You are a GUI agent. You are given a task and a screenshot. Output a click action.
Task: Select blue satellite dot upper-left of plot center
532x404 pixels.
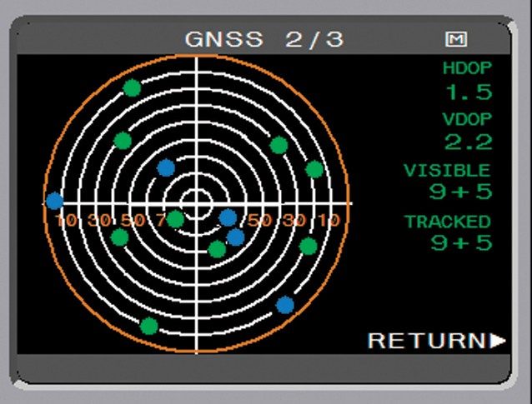(x=166, y=167)
